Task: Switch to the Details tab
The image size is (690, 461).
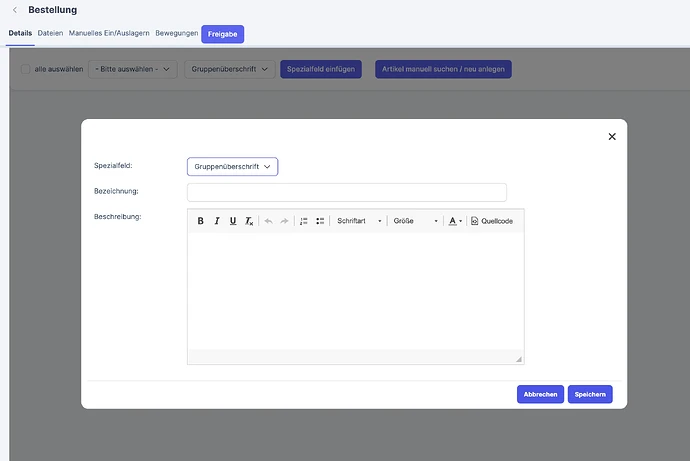Action: point(20,33)
